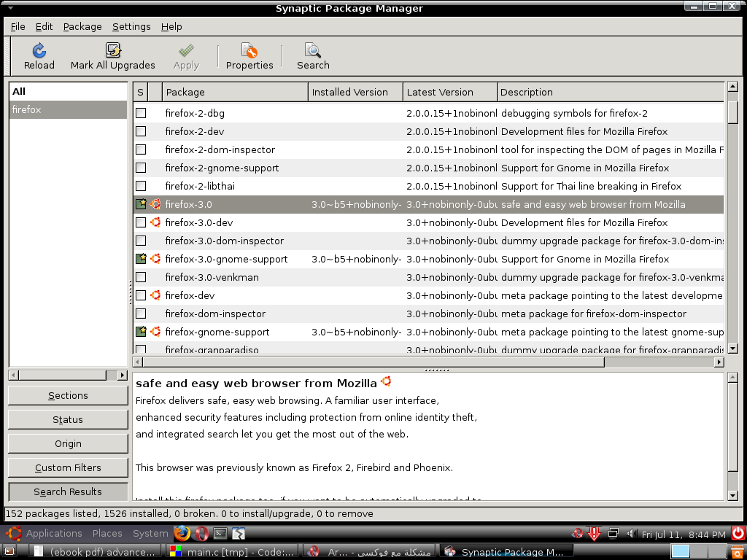This screenshot has width=747, height=560.
Task: Sort by the Latest Version column header
Action: pyautogui.click(x=450, y=93)
